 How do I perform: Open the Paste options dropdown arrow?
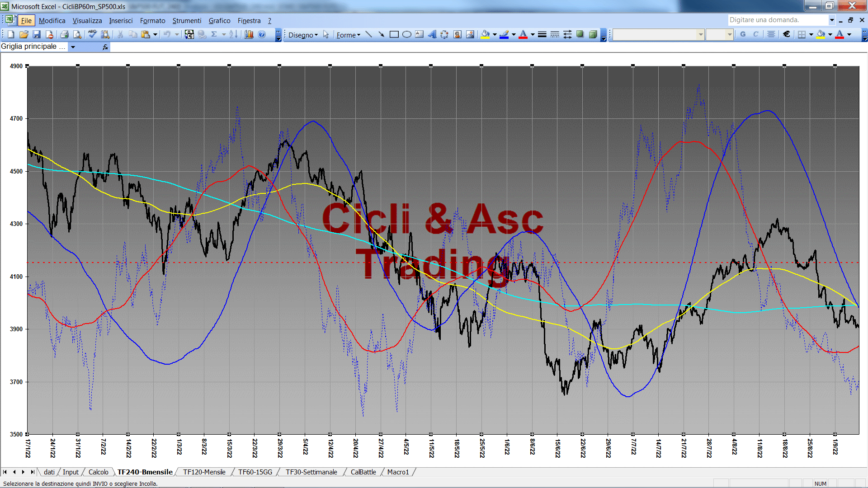coord(155,34)
